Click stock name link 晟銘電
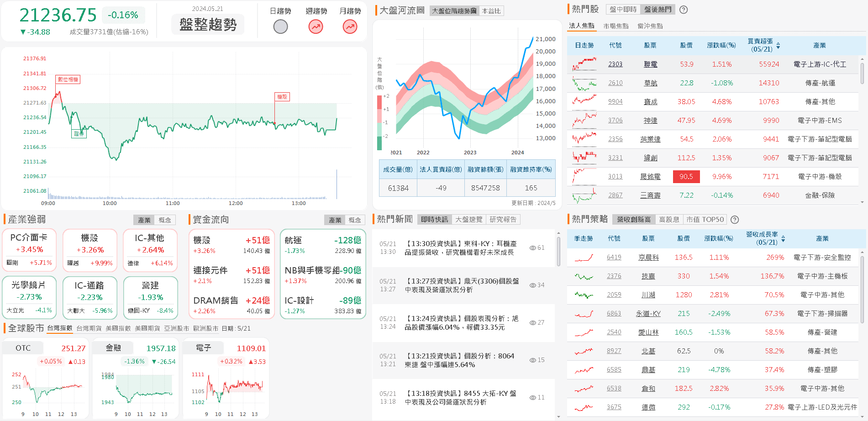Screen dimensions: 868x421 (650, 177)
